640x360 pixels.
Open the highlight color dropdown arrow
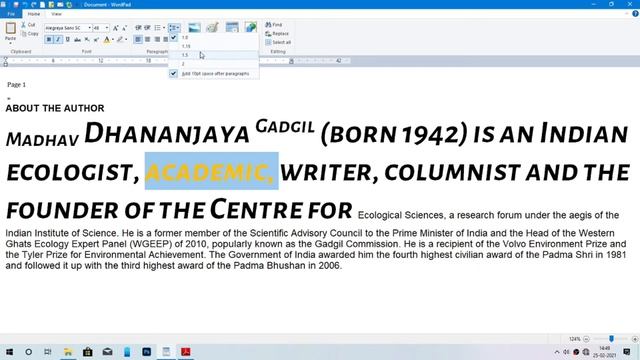[126, 39]
